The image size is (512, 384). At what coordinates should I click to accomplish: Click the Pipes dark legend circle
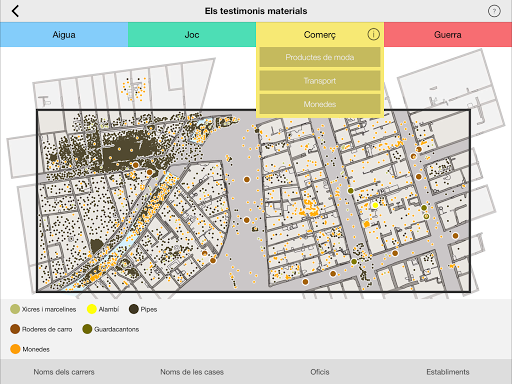134,309
